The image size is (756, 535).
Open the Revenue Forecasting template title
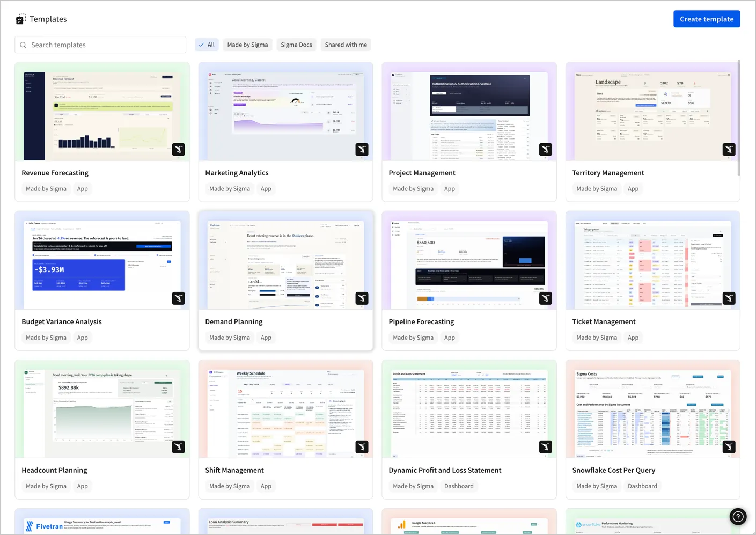[x=55, y=173]
